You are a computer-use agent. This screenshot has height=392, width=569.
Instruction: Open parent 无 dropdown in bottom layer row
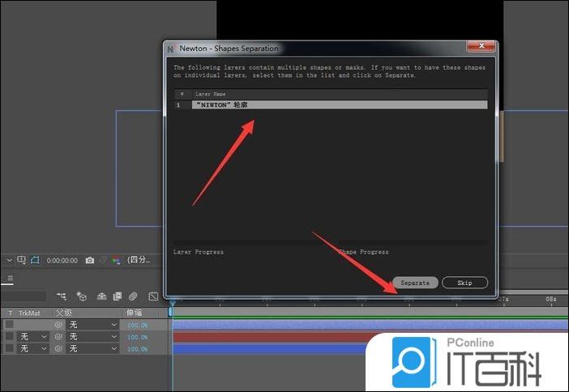click(x=93, y=348)
